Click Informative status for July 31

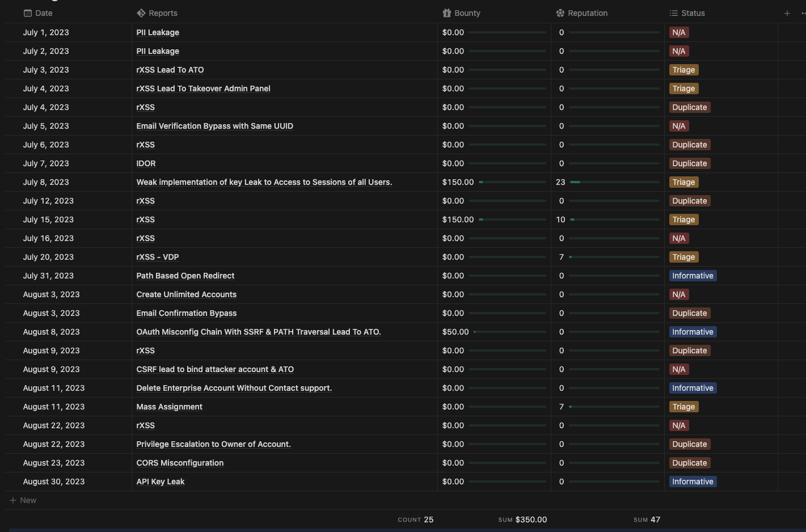click(693, 276)
